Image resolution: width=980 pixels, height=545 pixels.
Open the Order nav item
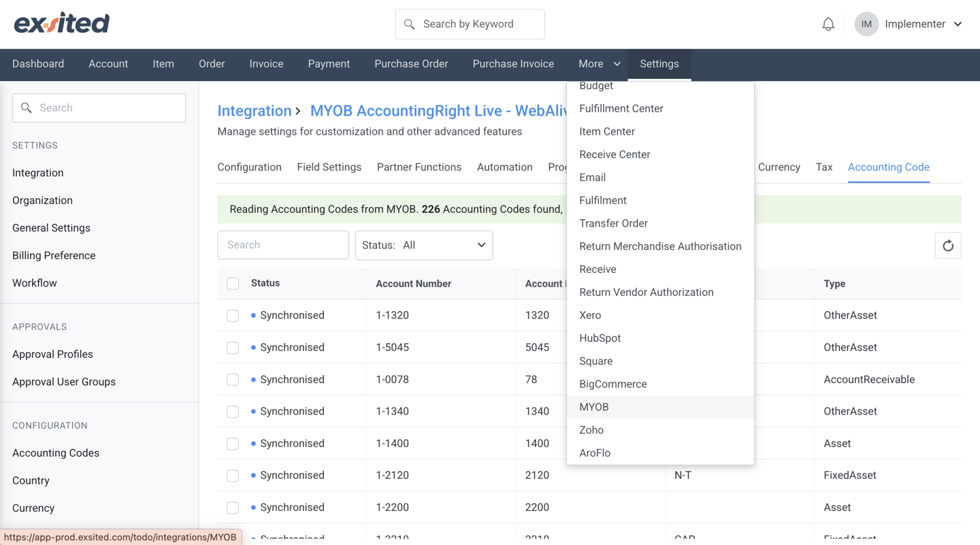212,64
